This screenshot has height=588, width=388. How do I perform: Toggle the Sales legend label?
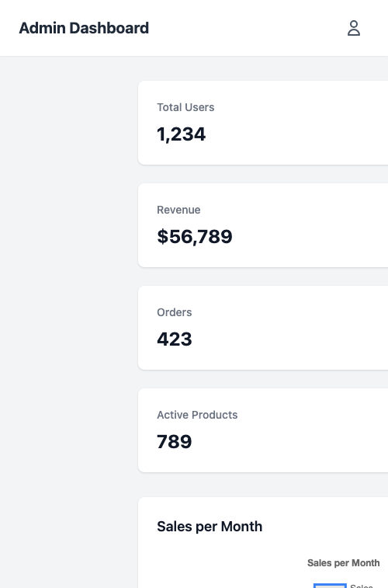point(362,586)
